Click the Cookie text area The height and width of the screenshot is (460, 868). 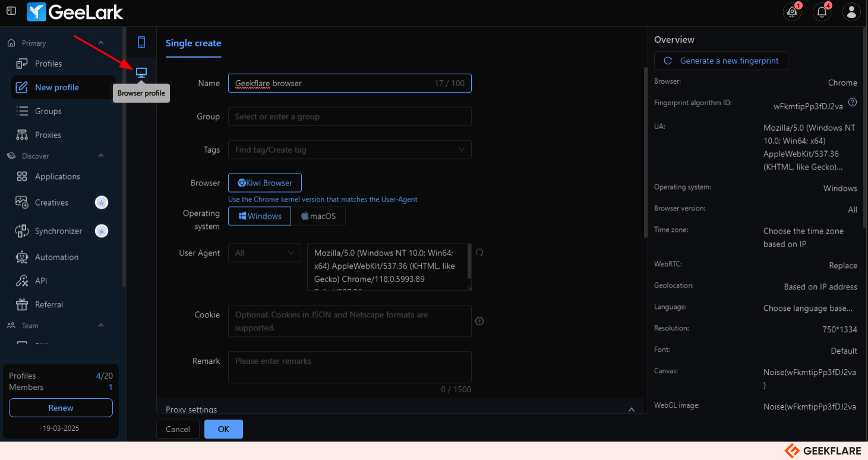point(350,321)
